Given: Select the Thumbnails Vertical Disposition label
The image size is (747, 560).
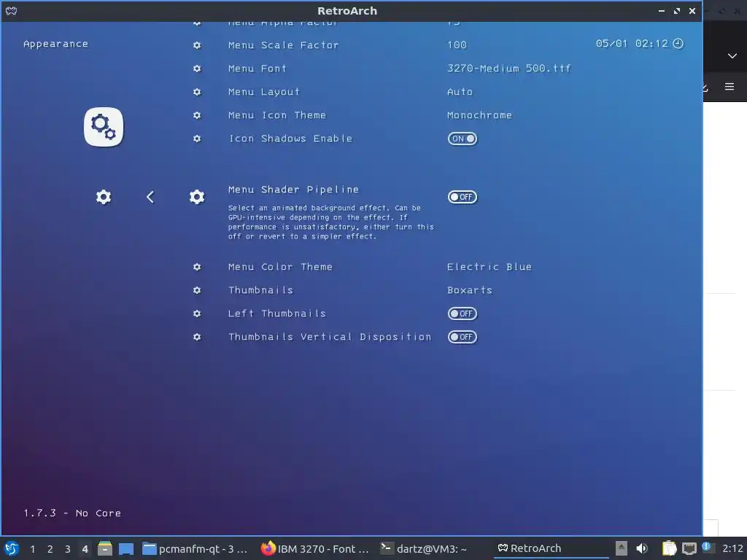Looking at the screenshot, I should tap(330, 337).
